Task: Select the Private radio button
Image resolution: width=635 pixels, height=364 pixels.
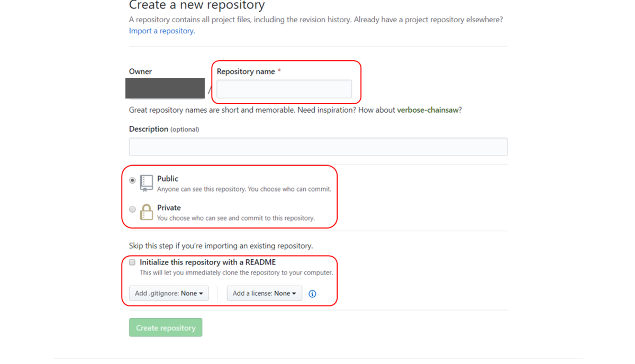Action: pyautogui.click(x=132, y=209)
